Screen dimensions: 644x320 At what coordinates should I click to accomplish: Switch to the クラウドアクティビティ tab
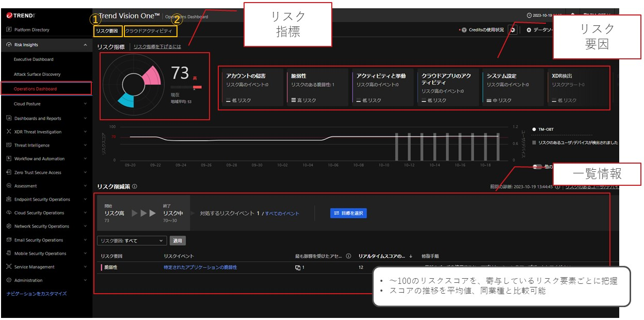pyautogui.click(x=149, y=31)
